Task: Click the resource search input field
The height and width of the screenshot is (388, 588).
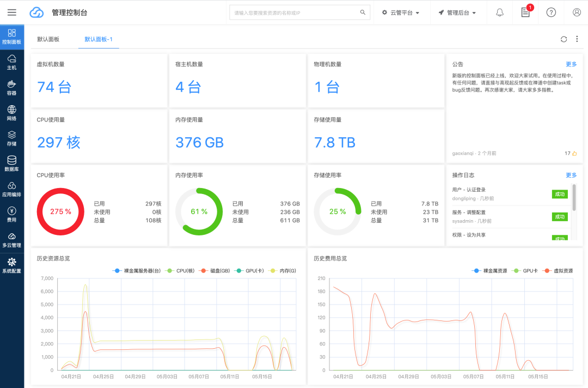Action: [x=294, y=13]
